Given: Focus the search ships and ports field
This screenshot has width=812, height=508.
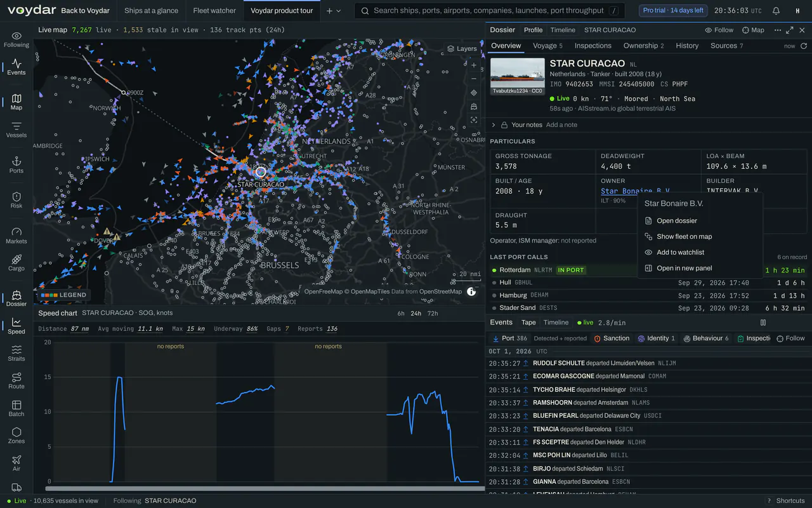Looking at the screenshot, I should click(x=489, y=11).
